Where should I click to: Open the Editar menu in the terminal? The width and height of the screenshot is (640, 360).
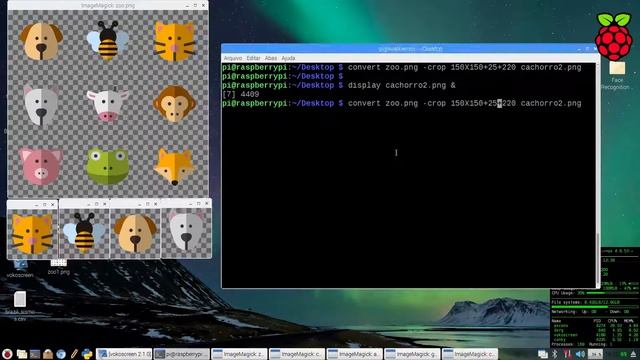coord(253,58)
